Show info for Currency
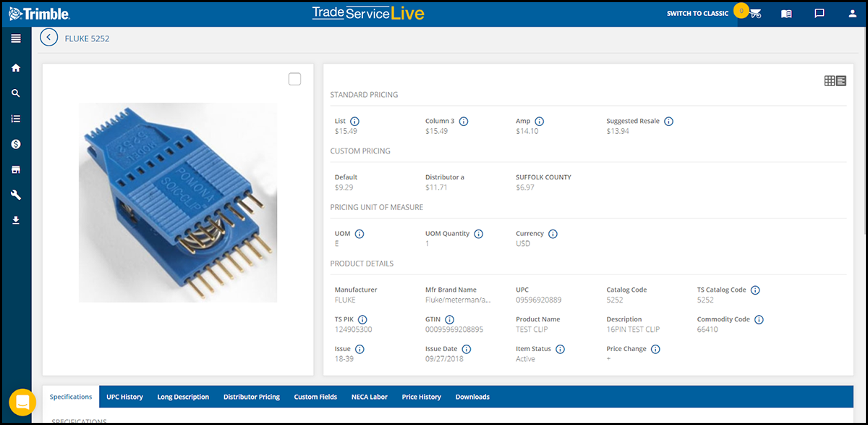This screenshot has width=868, height=425. tap(553, 234)
